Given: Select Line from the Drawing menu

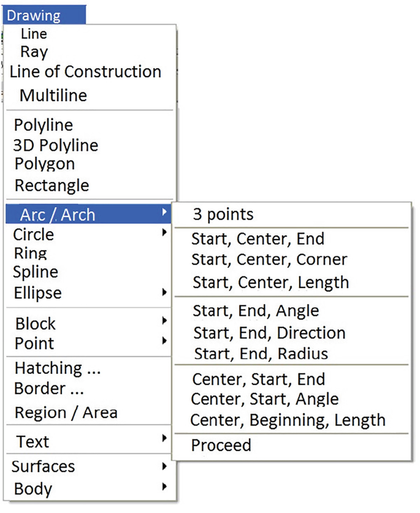Looking at the screenshot, I should (x=34, y=34).
